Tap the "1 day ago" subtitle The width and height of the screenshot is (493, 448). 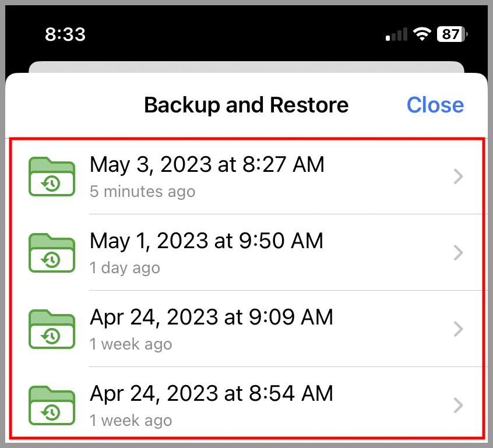[125, 268]
